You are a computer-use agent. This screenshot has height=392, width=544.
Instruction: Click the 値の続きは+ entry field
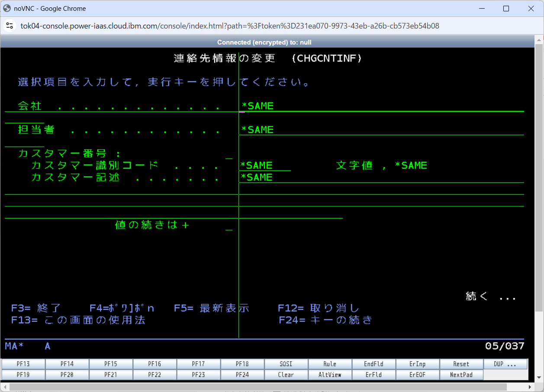(x=229, y=225)
